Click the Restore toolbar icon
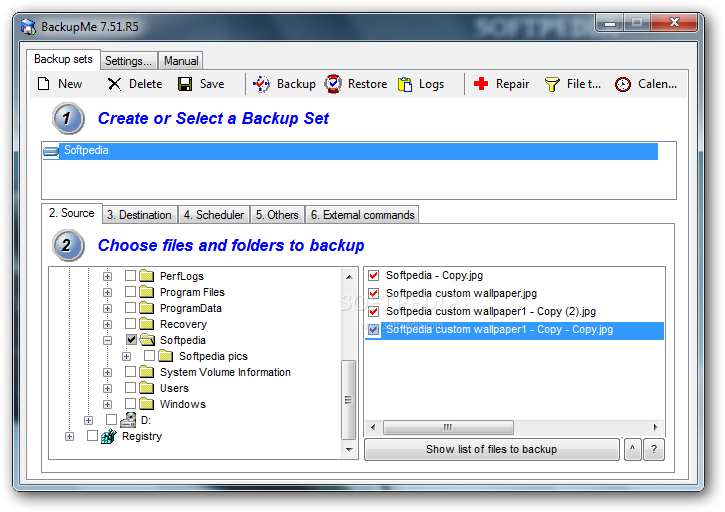 point(333,84)
